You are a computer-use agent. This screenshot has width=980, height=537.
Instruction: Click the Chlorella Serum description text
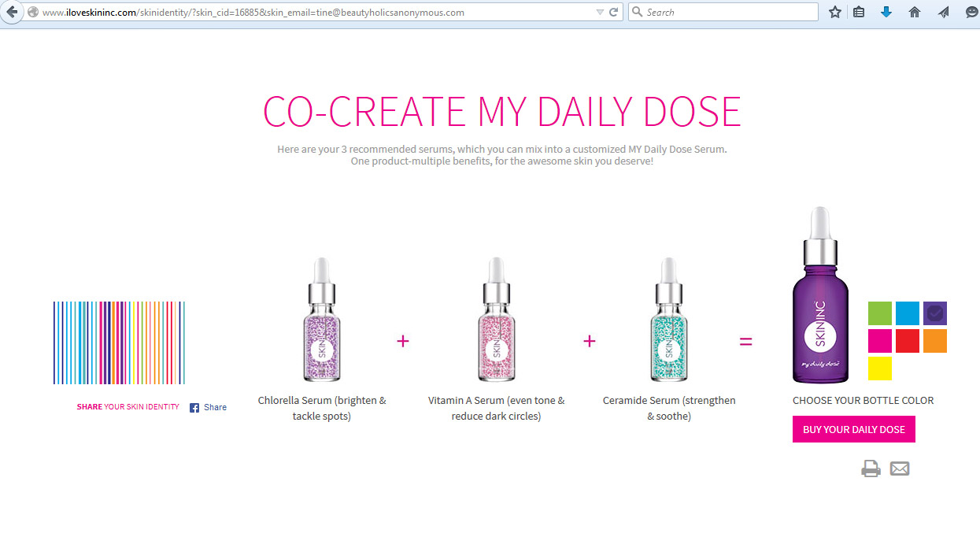[322, 408]
